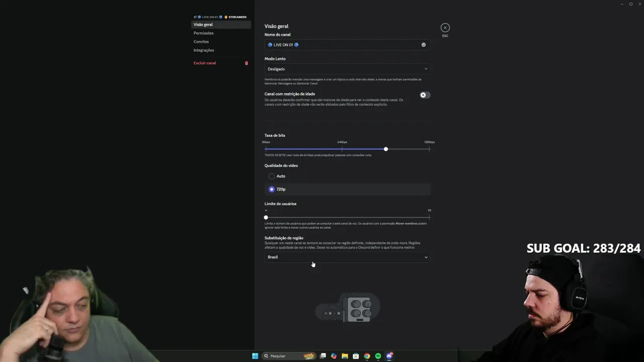Click the Pesquisar taskbar search box
644x362 pixels.
coord(290,356)
